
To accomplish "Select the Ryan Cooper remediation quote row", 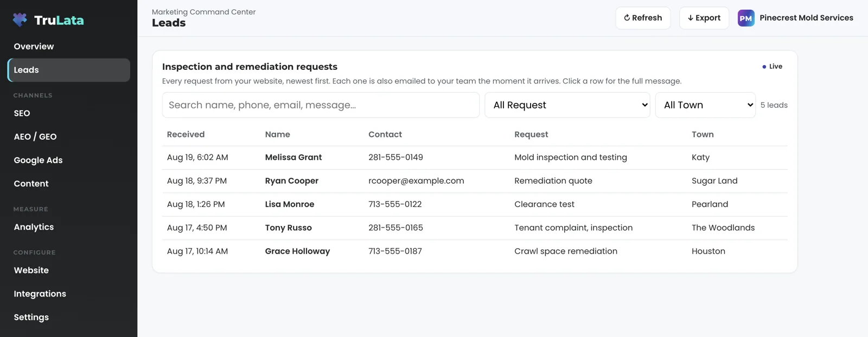I will [x=475, y=181].
